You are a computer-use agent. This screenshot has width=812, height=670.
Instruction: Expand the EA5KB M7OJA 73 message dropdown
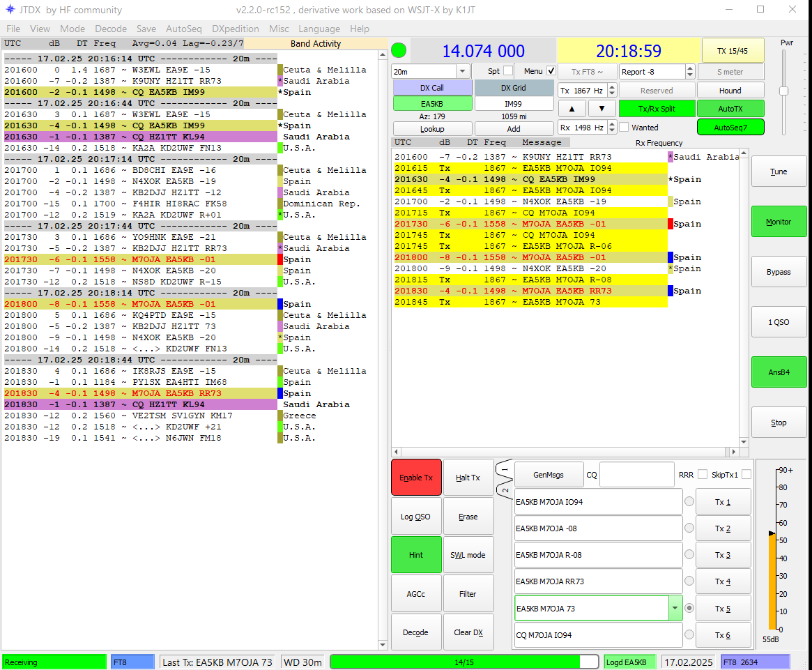(x=674, y=608)
